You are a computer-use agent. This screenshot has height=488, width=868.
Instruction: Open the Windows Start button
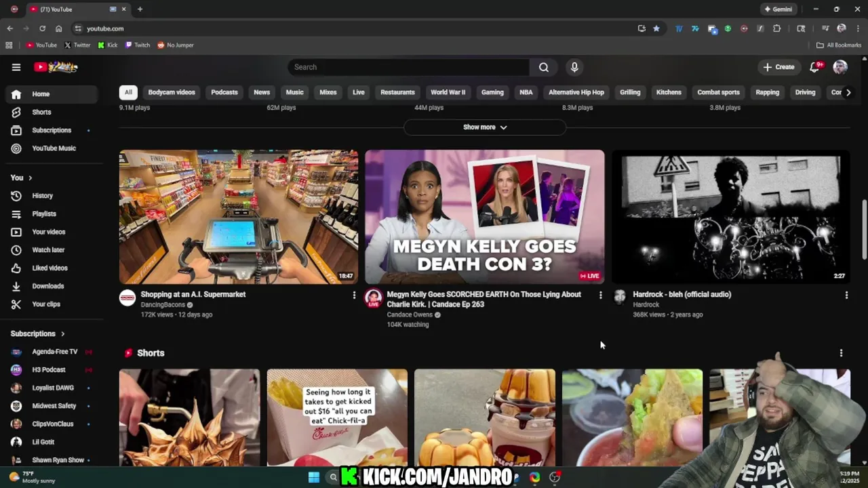point(314,477)
